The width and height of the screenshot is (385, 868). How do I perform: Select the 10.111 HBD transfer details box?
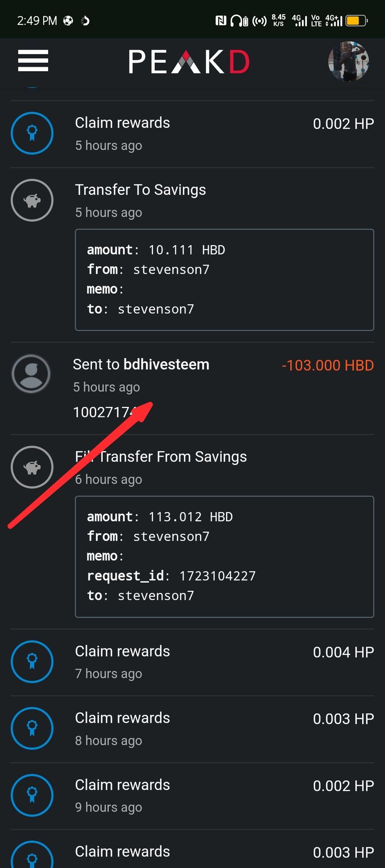click(x=225, y=280)
